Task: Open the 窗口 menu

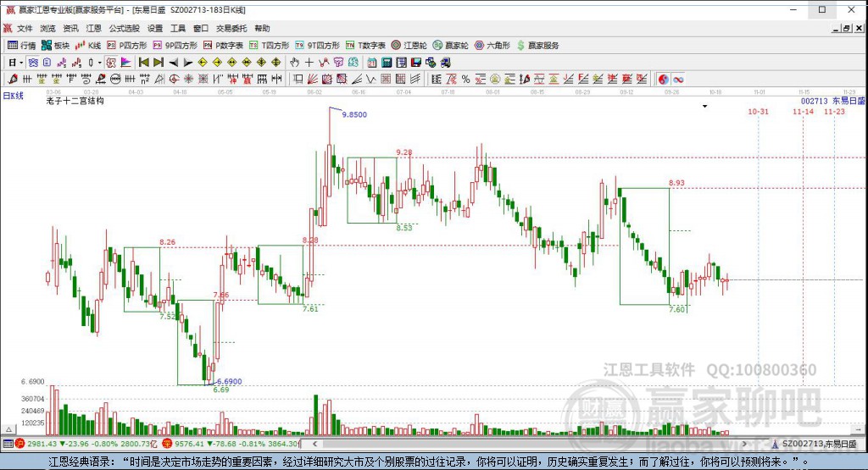Action: 201,28
